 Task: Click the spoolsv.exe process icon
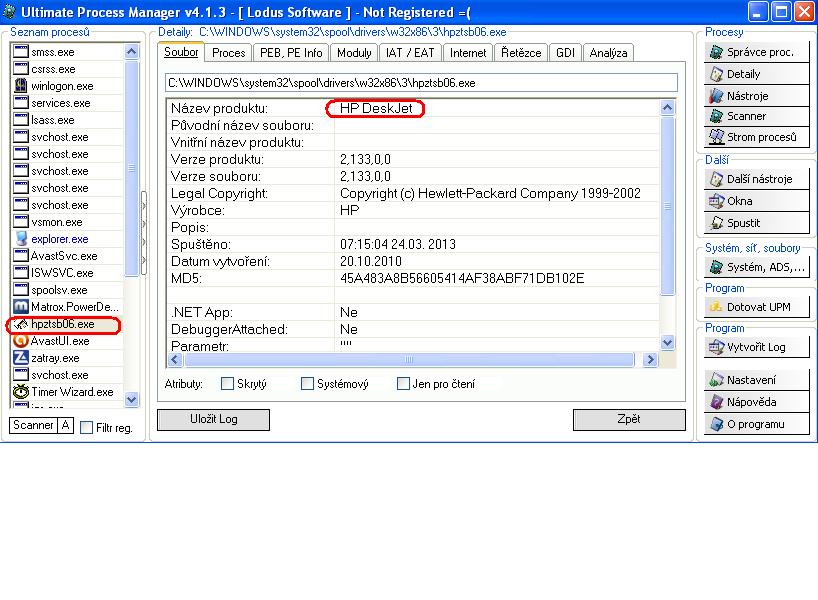point(21,290)
